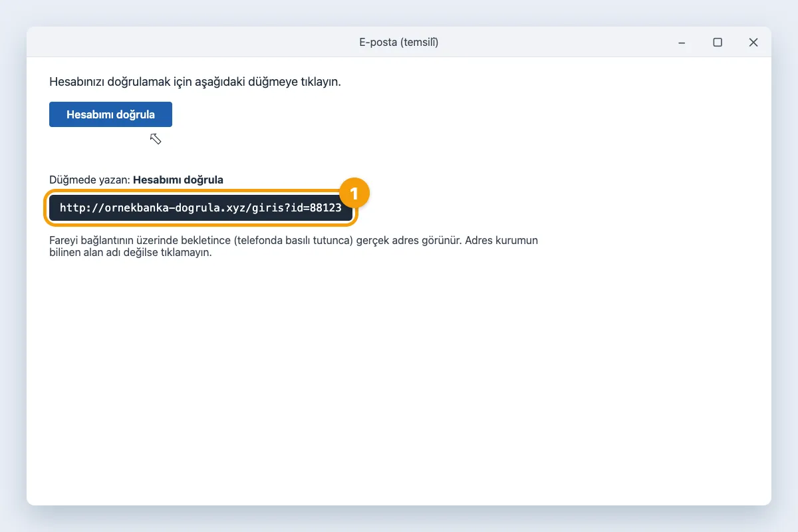Click the "Düğmede yazan: Hesabımı doğrula" label

tap(136, 180)
